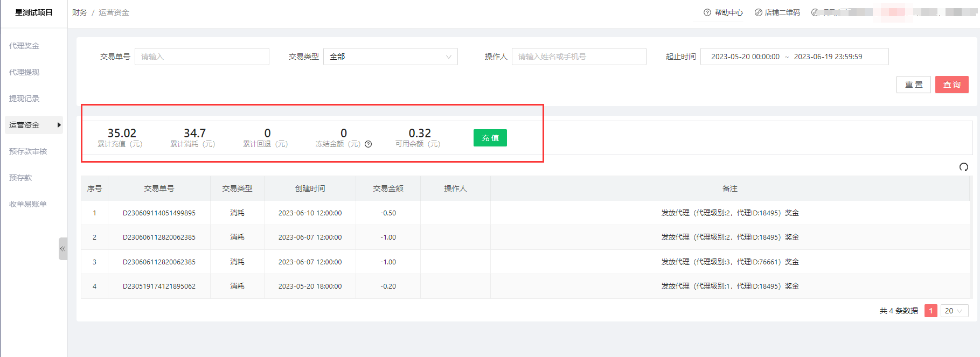The image size is (980, 357).
Task: Open 收单易账单 in the sidebar
Action: coord(28,204)
